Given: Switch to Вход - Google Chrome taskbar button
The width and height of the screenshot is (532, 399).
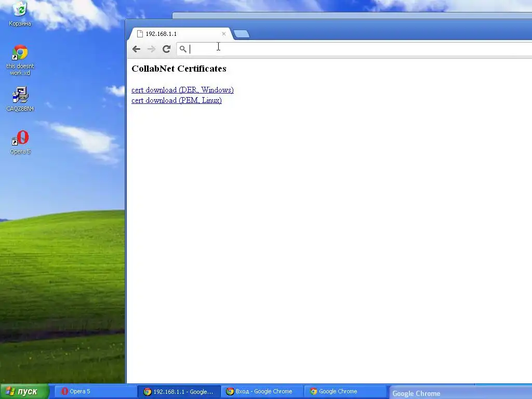Looking at the screenshot, I should pos(262,392).
